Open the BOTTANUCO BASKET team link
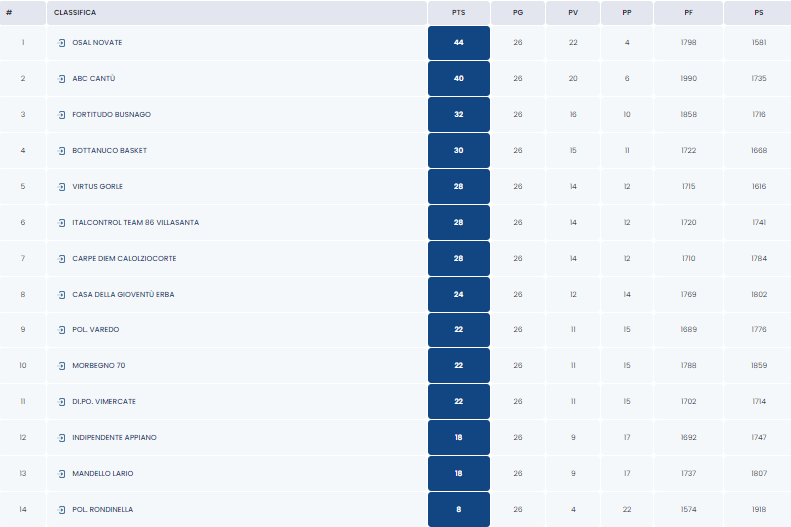The image size is (791, 527). 109,150
